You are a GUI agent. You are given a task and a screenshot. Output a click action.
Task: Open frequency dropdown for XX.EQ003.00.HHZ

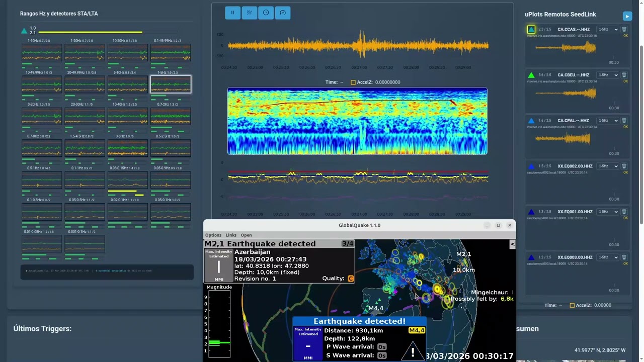pos(607,257)
